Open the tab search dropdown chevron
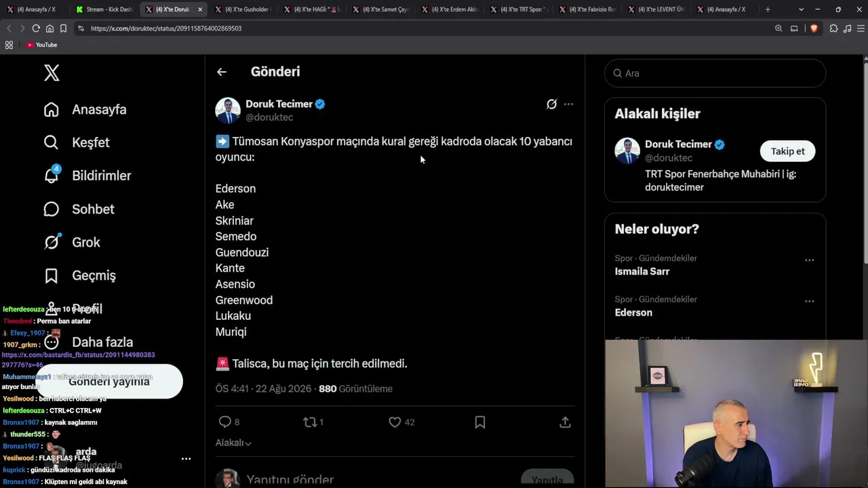 [801, 9]
